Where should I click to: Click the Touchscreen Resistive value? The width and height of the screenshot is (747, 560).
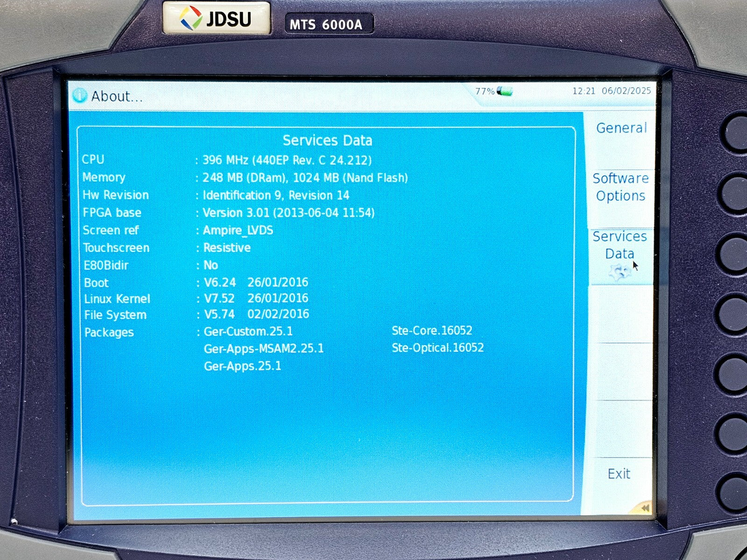pyautogui.click(x=227, y=248)
